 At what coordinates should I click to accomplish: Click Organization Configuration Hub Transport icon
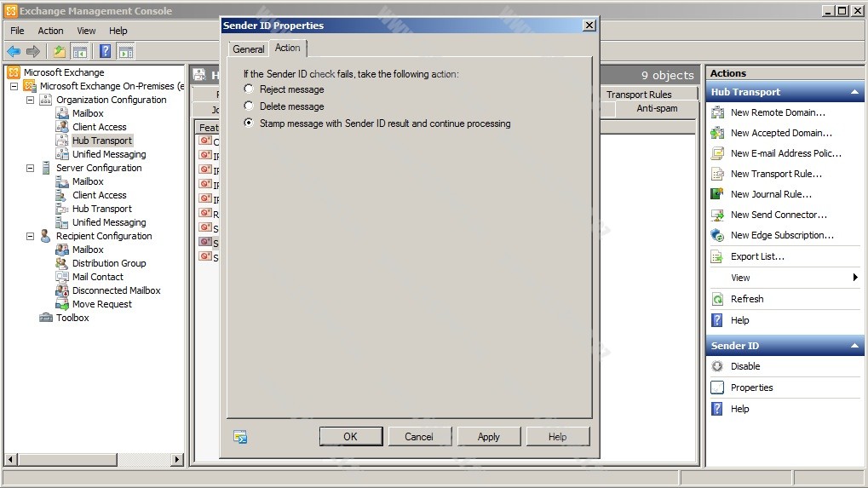point(62,141)
